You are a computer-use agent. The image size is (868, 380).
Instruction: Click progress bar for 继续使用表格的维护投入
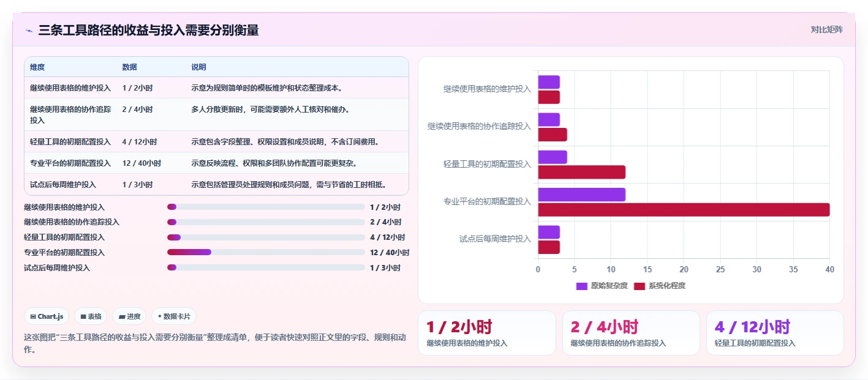[266, 207]
